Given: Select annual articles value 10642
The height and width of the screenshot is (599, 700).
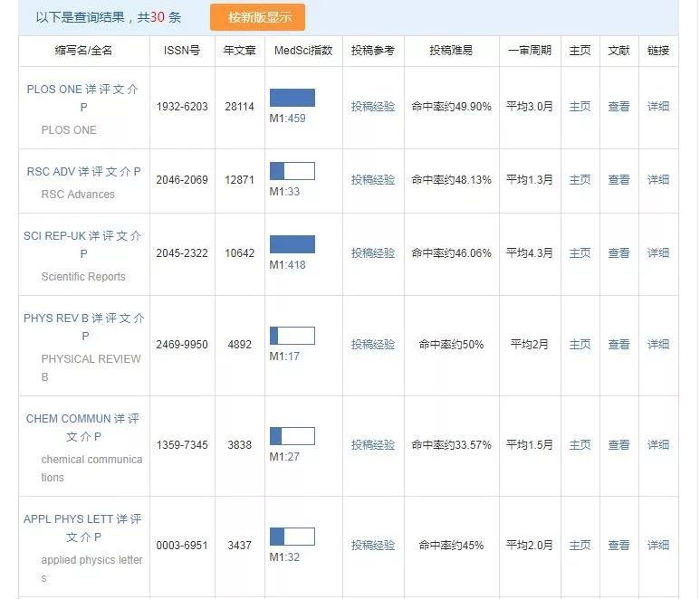Looking at the screenshot, I should (240, 252).
